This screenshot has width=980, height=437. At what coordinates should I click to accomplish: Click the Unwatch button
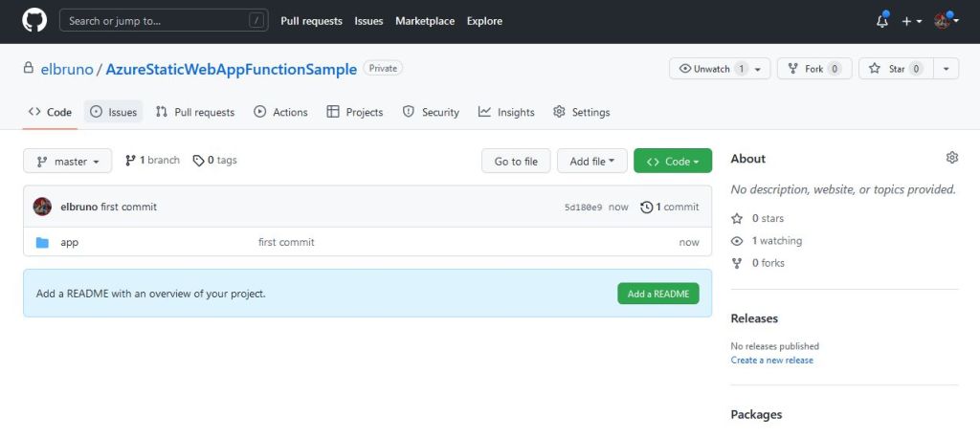pyautogui.click(x=720, y=69)
